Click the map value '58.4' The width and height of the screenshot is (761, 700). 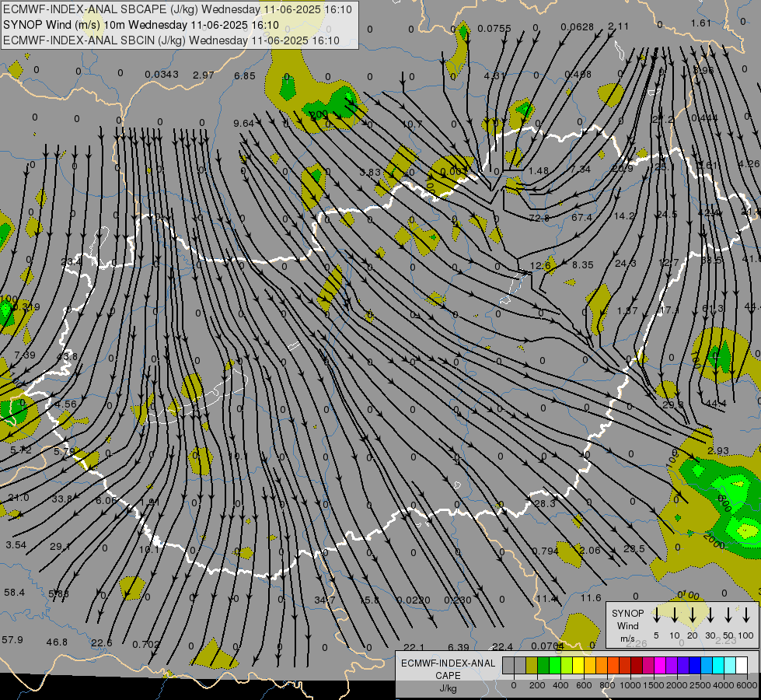click(14, 593)
